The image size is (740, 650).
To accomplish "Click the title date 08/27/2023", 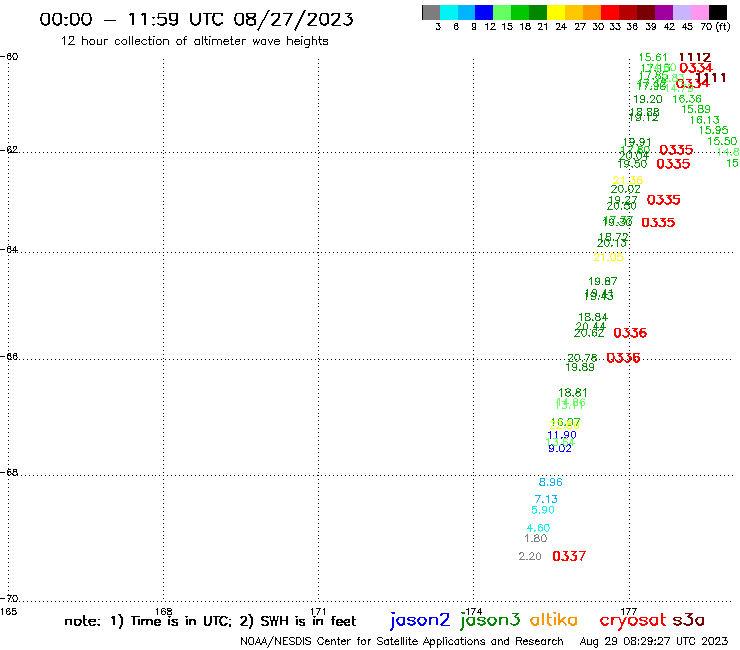I will 293,19.
